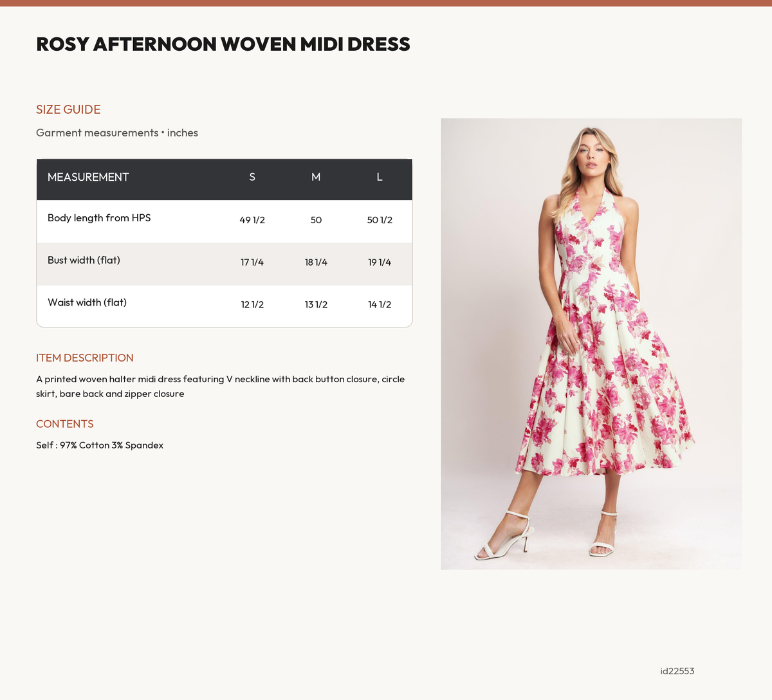Click the 'Waist width (flat)' row label
Image resolution: width=772 pixels, height=700 pixels.
87,302
